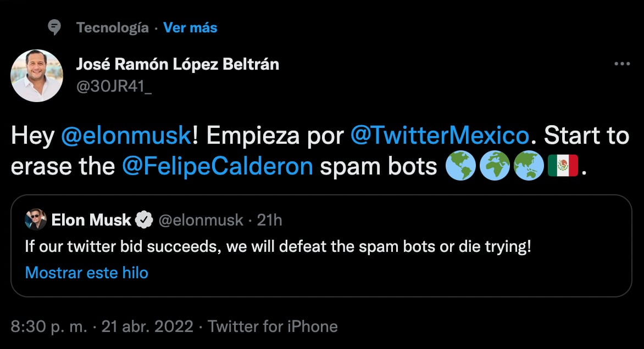The image size is (644, 349).
Task: Open the @elonmusk mention in tweet
Action: click(x=126, y=136)
